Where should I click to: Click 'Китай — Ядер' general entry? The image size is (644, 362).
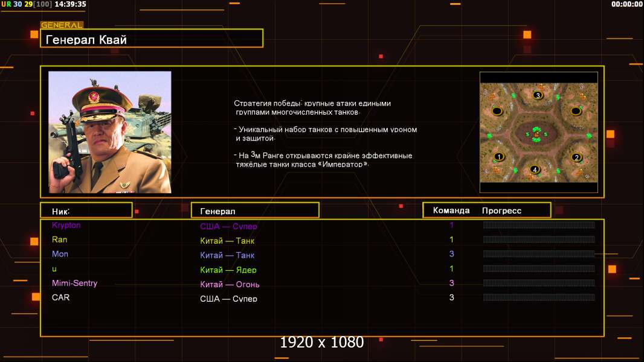pos(228,270)
